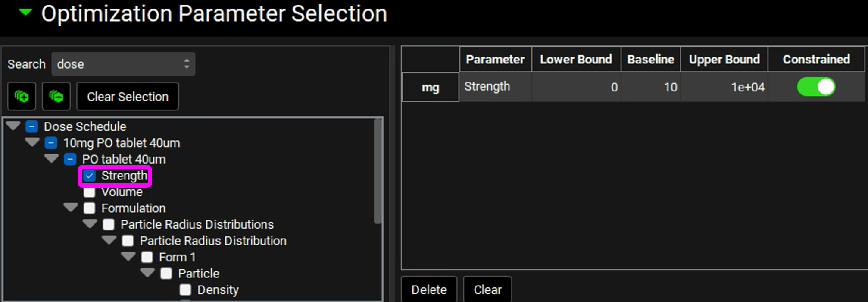This screenshot has height=302, width=868.
Task: Click the tree panel vertical scrollbar
Action: (x=378, y=173)
